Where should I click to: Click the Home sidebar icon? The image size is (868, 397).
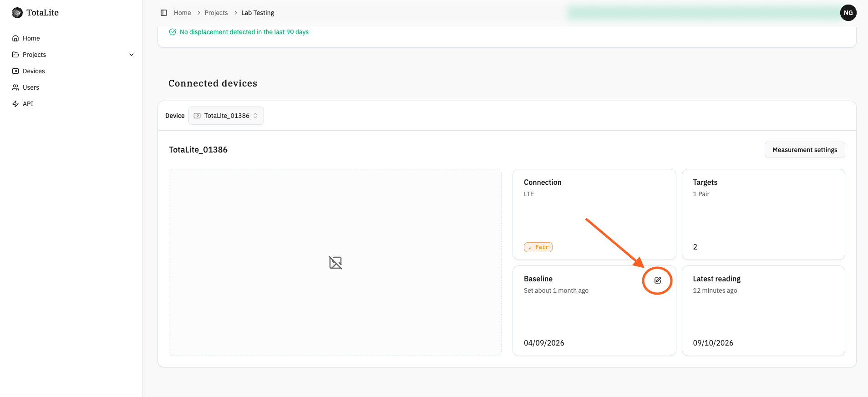tap(15, 38)
